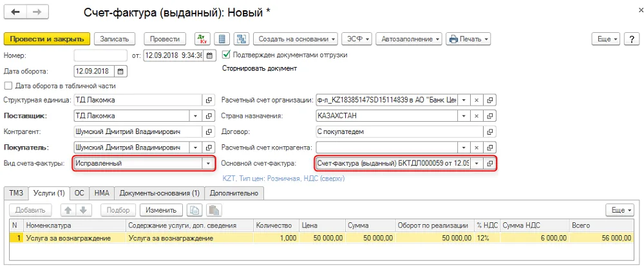Viewport: 644px width, 268px height.
Task: Switch to НМА tab
Action: [102, 193]
